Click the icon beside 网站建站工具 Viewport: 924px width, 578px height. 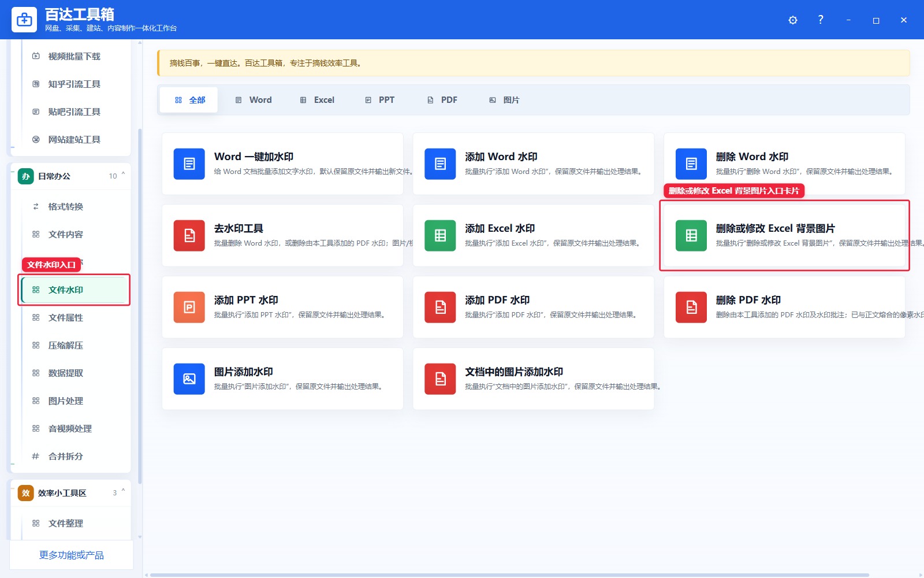click(x=36, y=139)
